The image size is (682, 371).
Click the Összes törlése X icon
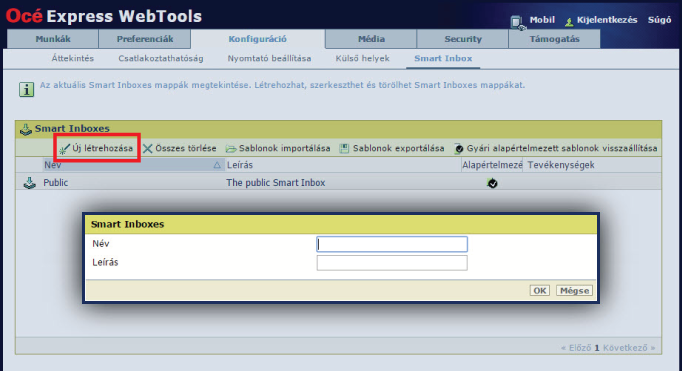coord(148,149)
